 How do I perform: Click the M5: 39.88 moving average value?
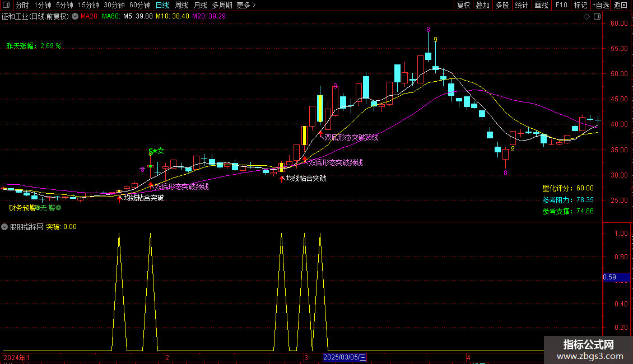[x=138, y=16]
